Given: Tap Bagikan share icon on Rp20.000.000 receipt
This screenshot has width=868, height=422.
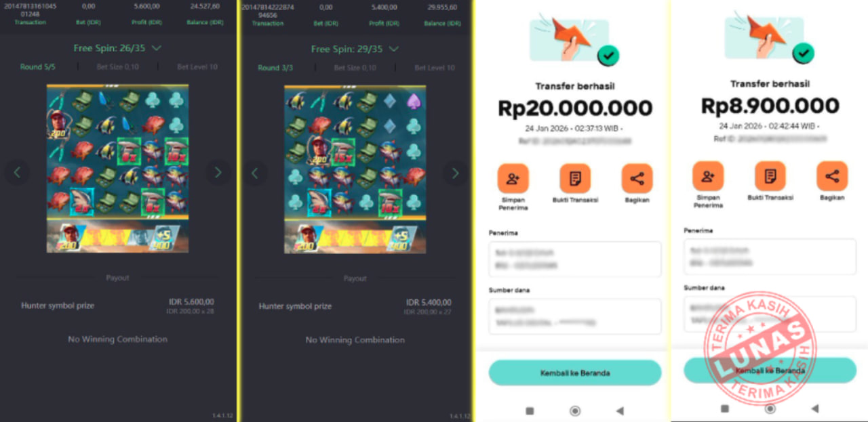Looking at the screenshot, I should [637, 178].
